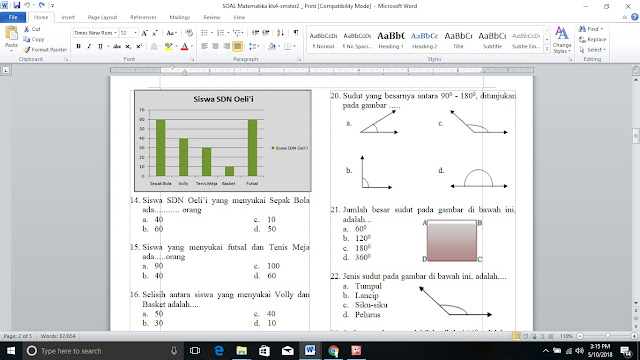Screen dimensions: 640x360
Task: Copy selection to clipboard
Action: pos(33,39)
